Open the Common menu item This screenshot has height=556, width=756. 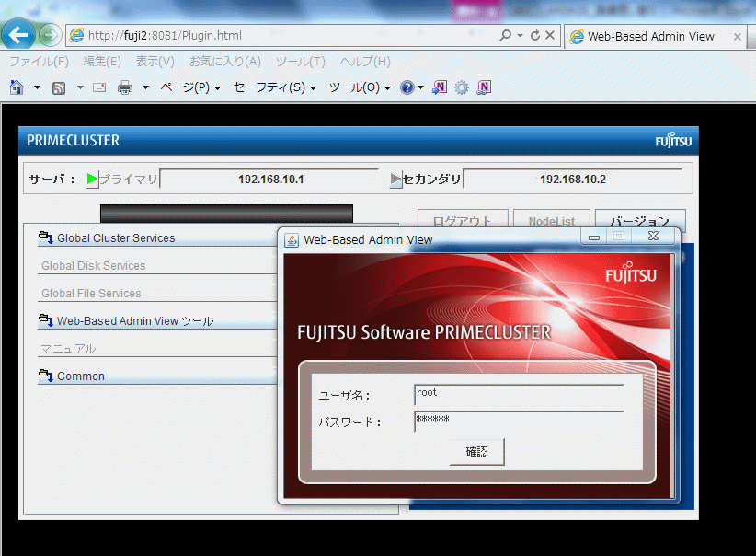pyautogui.click(x=156, y=376)
